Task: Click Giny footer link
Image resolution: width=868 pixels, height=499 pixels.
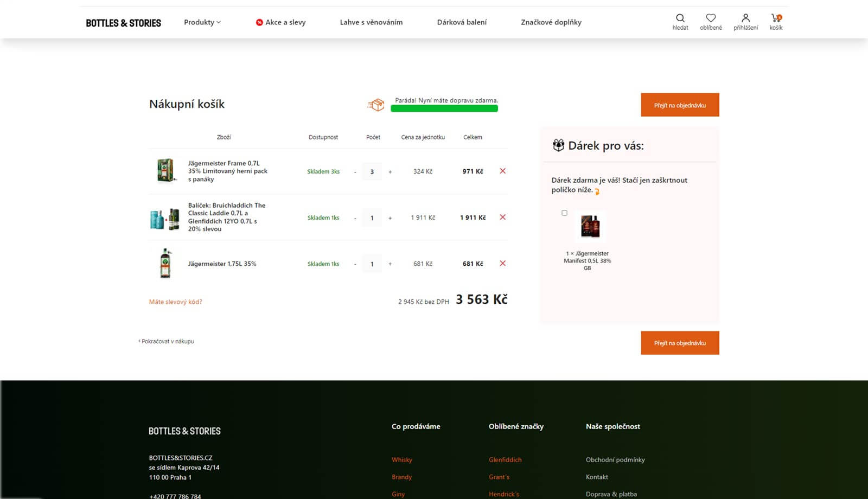Action: click(398, 494)
